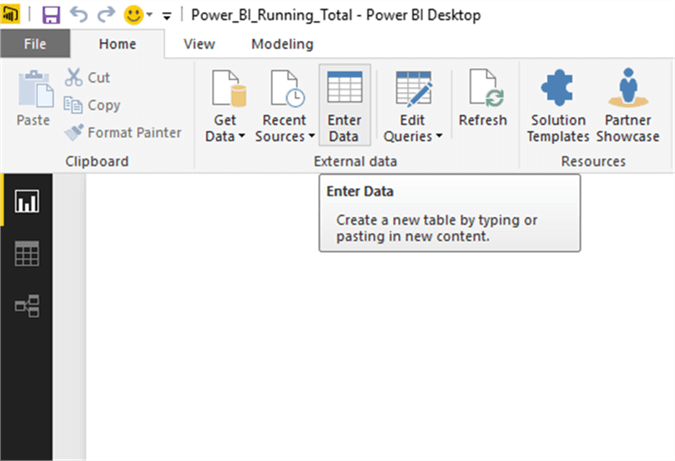
Task: Click the Power BI logo icon
Action: click(10, 15)
